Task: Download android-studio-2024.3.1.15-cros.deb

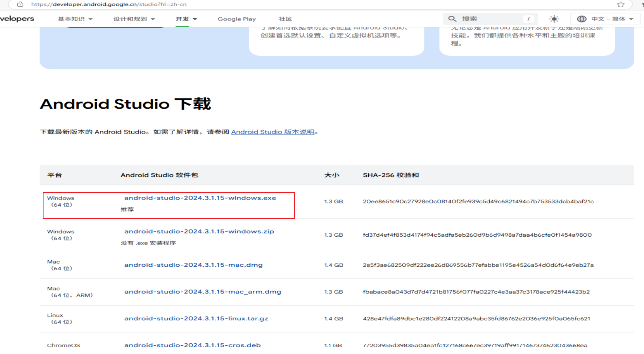Action: tap(193, 345)
